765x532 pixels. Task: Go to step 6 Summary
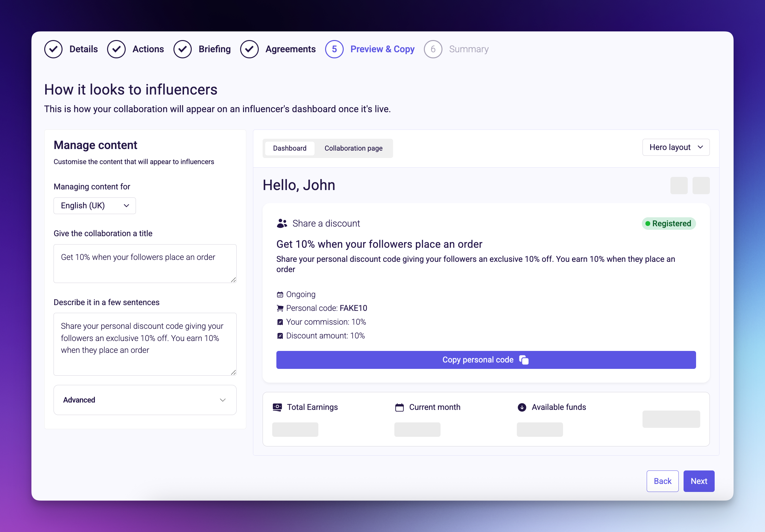coord(433,49)
